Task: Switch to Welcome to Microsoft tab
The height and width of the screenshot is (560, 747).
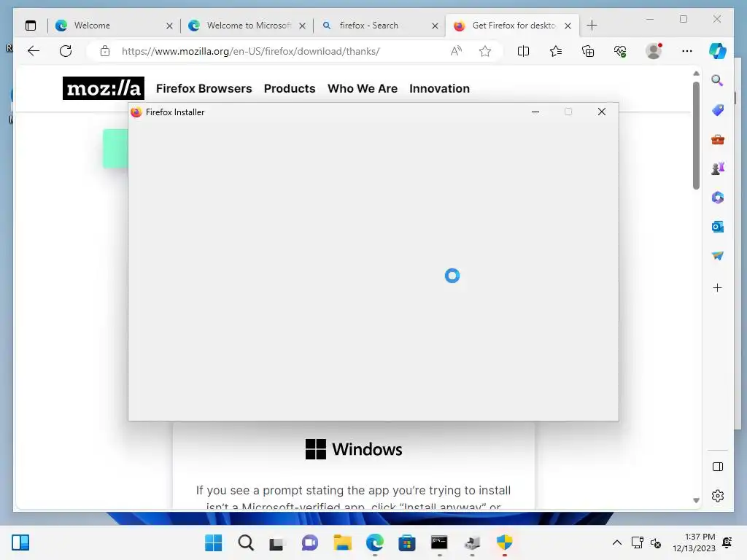Action: (x=247, y=26)
